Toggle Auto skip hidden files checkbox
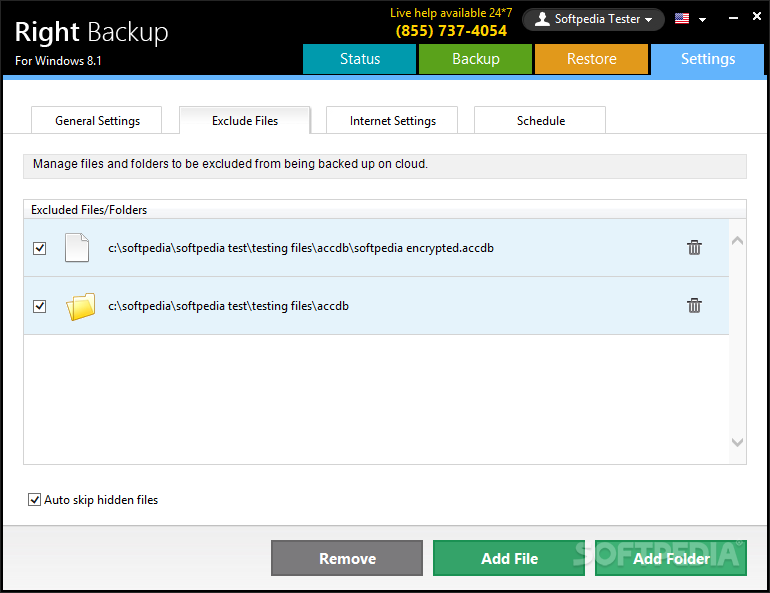 (x=34, y=500)
